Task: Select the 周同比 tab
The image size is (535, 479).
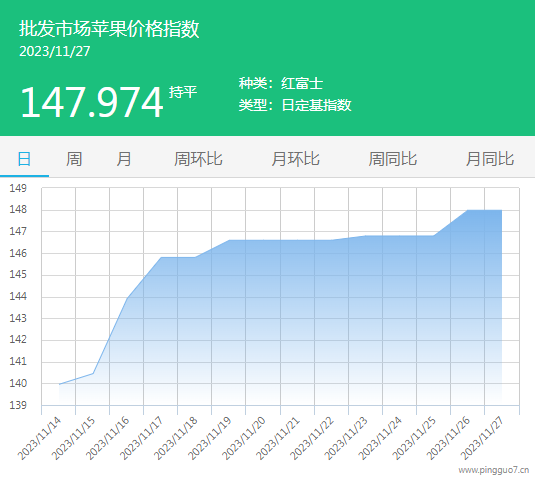Action: tap(393, 159)
